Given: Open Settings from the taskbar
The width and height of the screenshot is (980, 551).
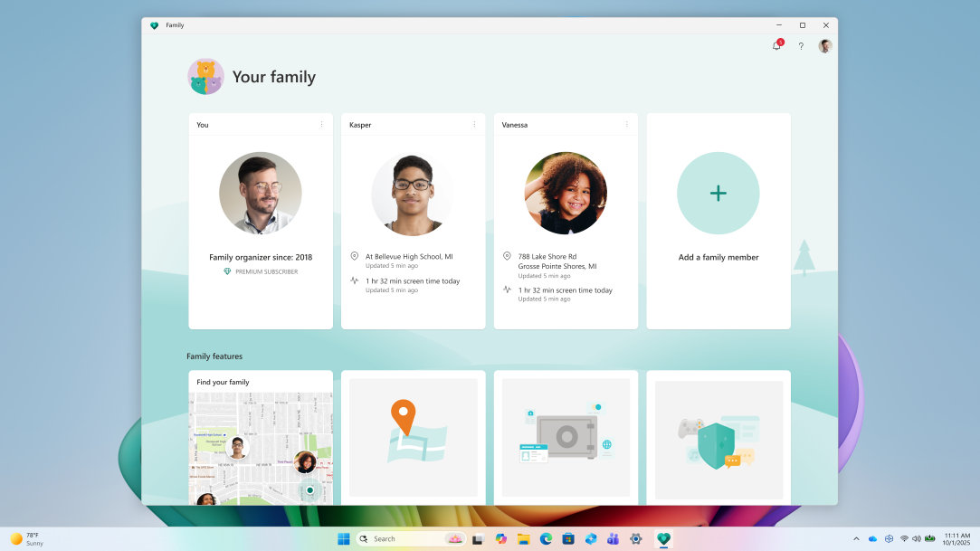Looking at the screenshot, I should (636, 538).
